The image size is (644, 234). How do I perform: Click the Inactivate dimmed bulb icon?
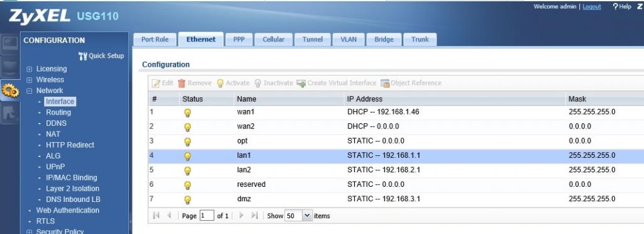[258, 83]
